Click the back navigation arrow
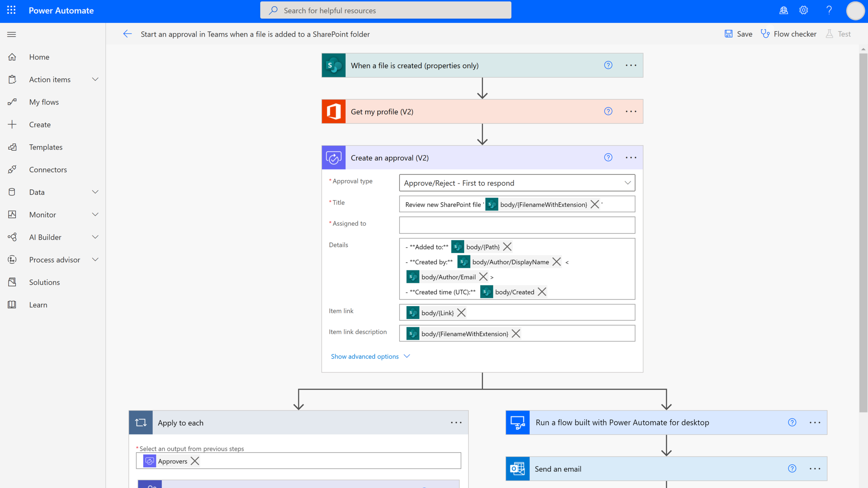This screenshot has height=488, width=868. (x=127, y=33)
